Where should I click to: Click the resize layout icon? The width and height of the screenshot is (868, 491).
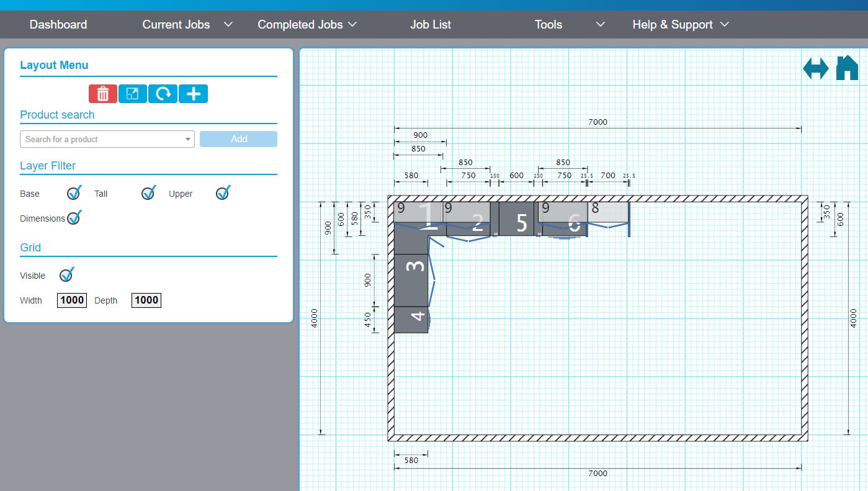coord(132,94)
